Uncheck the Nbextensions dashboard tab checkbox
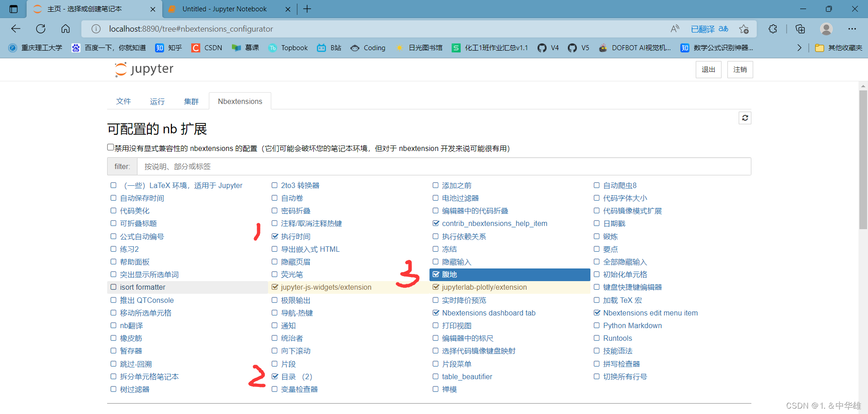This screenshot has width=868, height=414. point(436,313)
